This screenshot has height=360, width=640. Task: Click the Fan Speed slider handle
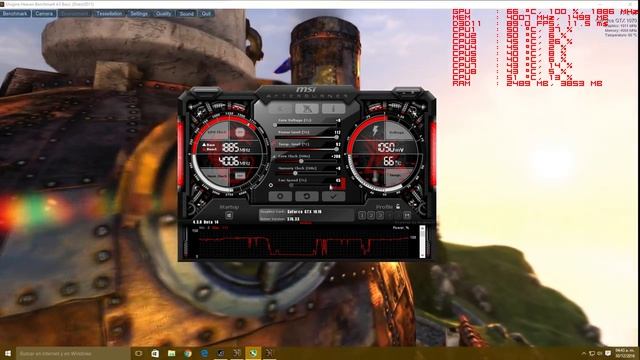tap(291, 185)
